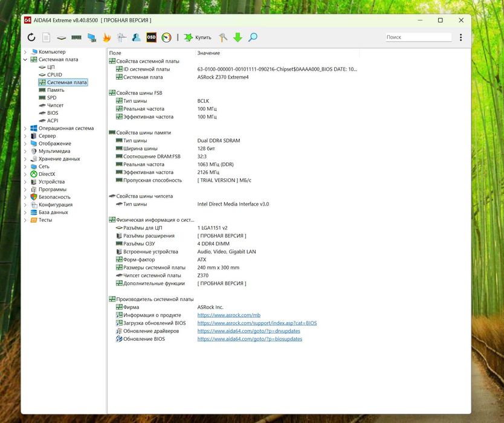Viewport: 504px width, 423px height.
Task: Collapse the Системная плата tree node
Action: pos(25,59)
